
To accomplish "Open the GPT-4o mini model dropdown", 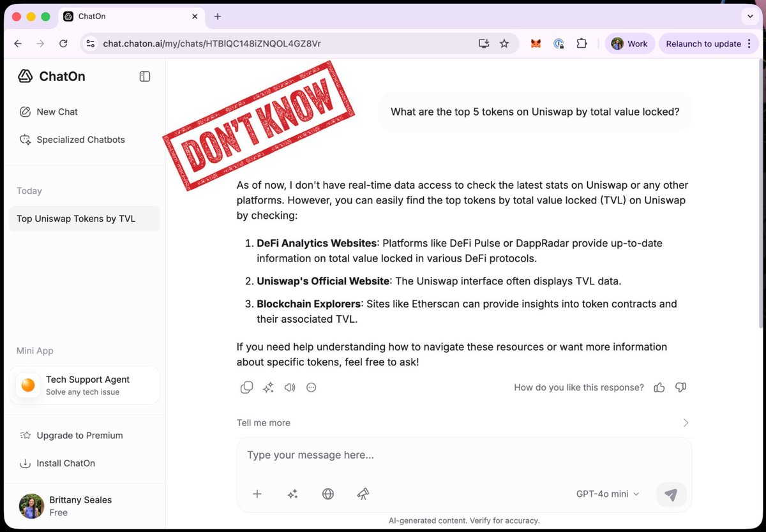I will coord(608,494).
